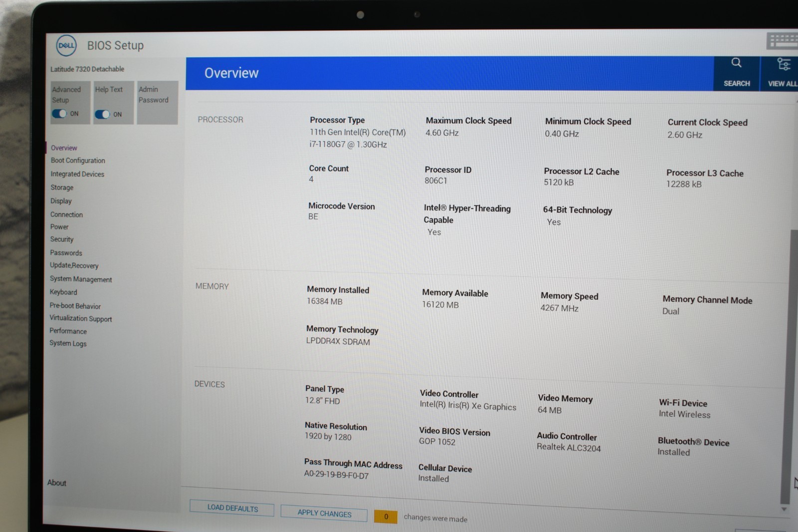Open the Power section
The width and height of the screenshot is (798, 532).
tap(59, 227)
